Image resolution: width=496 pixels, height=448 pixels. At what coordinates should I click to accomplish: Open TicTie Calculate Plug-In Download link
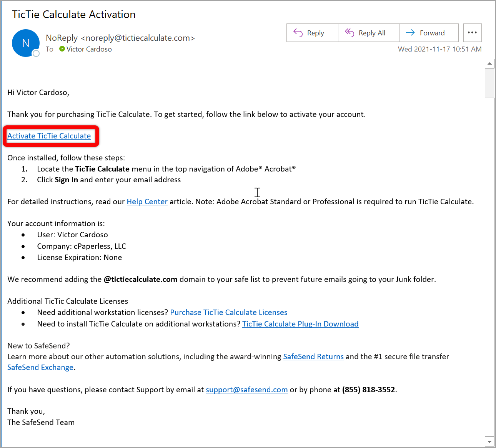click(300, 324)
